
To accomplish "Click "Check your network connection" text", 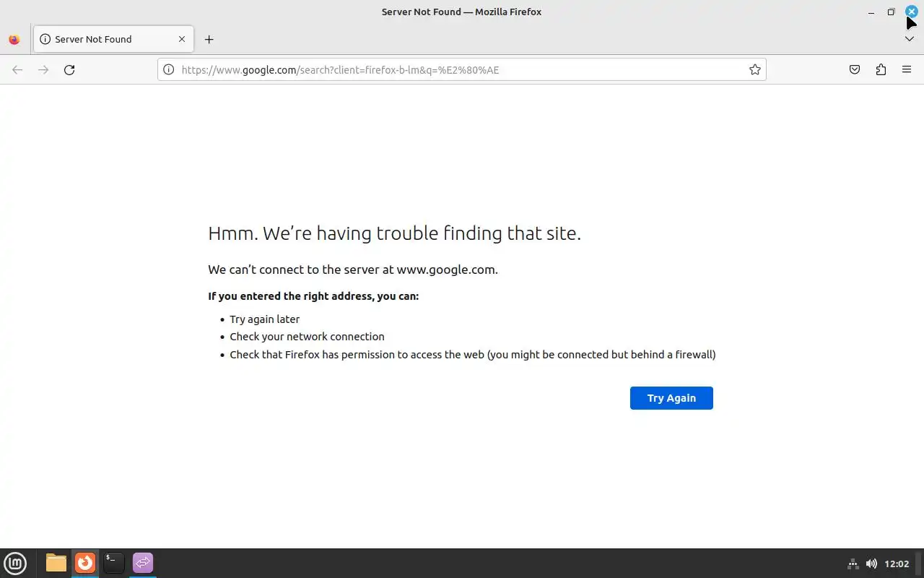I will [307, 337].
